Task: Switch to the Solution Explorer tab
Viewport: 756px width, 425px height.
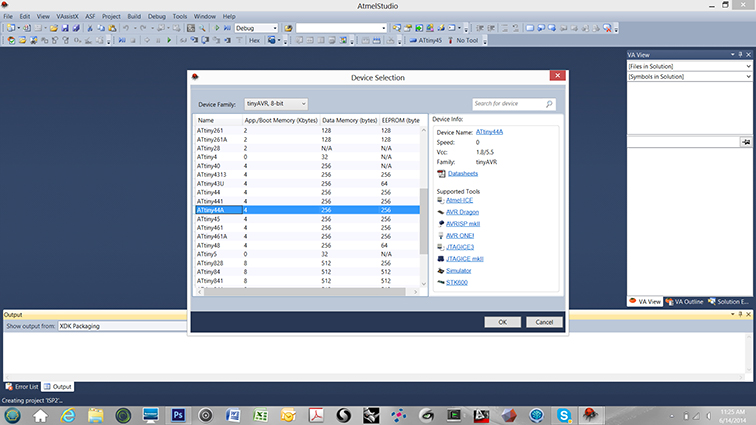Action: (x=729, y=302)
